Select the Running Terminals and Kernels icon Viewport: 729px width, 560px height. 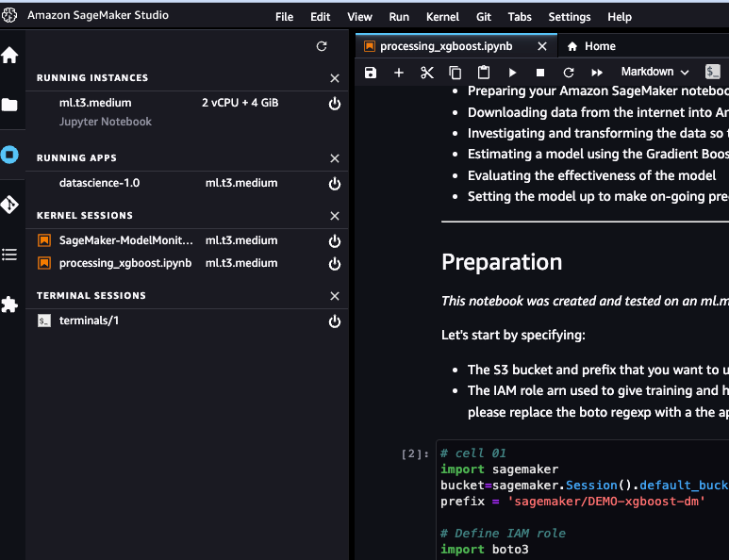pos(9,155)
